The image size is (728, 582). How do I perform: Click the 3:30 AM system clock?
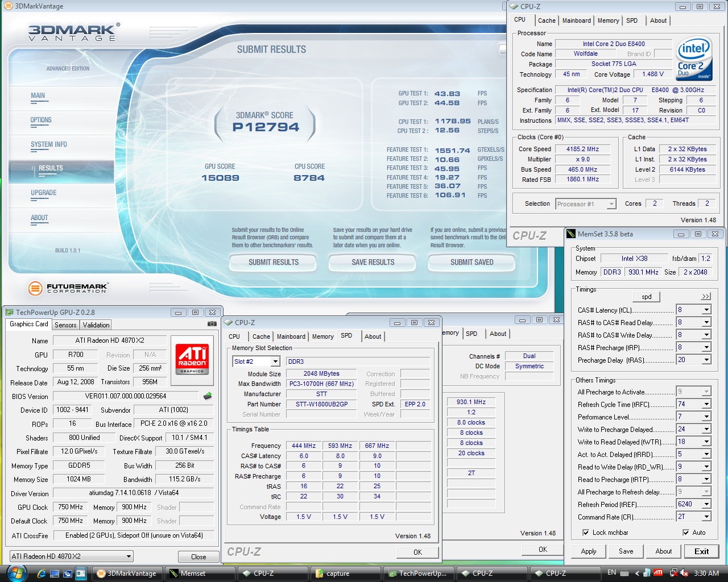pos(706,573)
